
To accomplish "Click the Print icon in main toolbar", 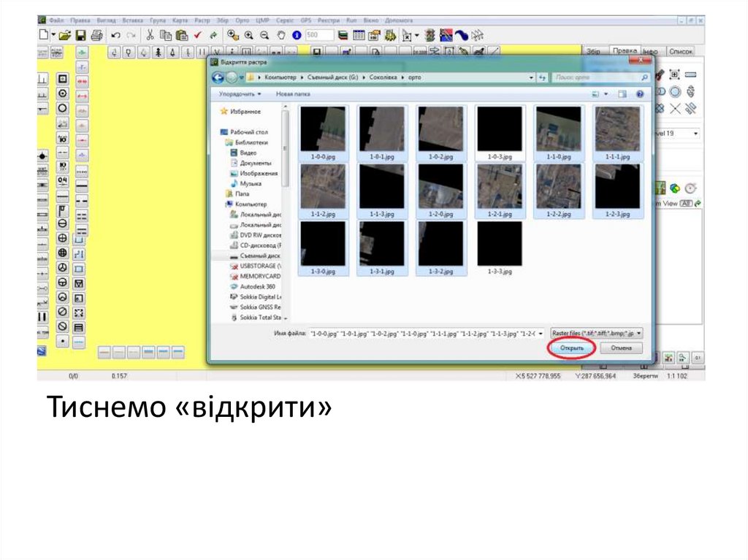I will (96, 35).
